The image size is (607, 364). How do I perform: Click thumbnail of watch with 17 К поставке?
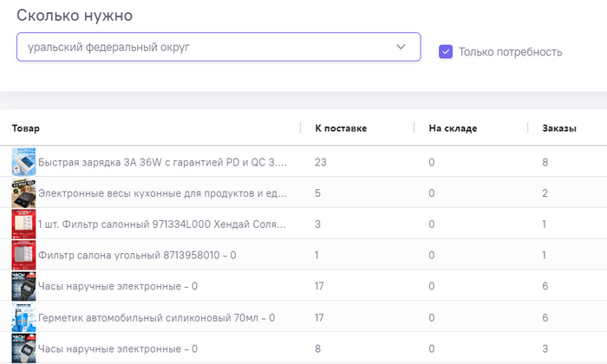pos(23,287)
